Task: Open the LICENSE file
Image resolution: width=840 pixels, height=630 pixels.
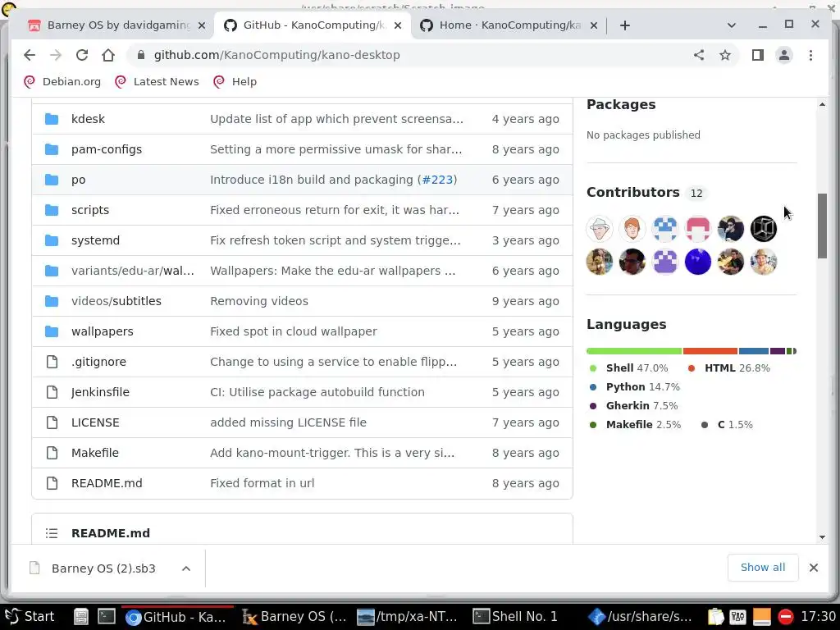Action: [95, 422]
